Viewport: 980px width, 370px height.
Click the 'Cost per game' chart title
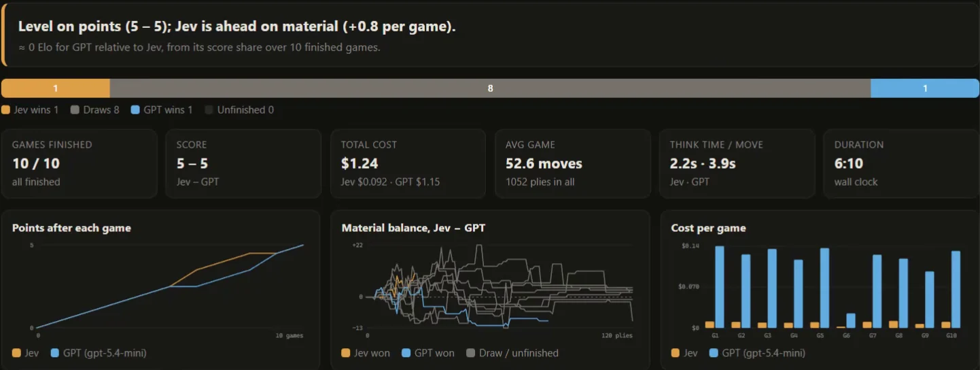pyautogui.click(x=708, y=228)
